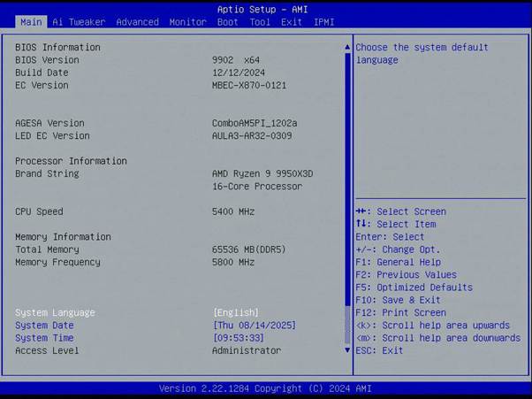
Task: Click the ESC: Exit hint
Action: pos(379,350)
